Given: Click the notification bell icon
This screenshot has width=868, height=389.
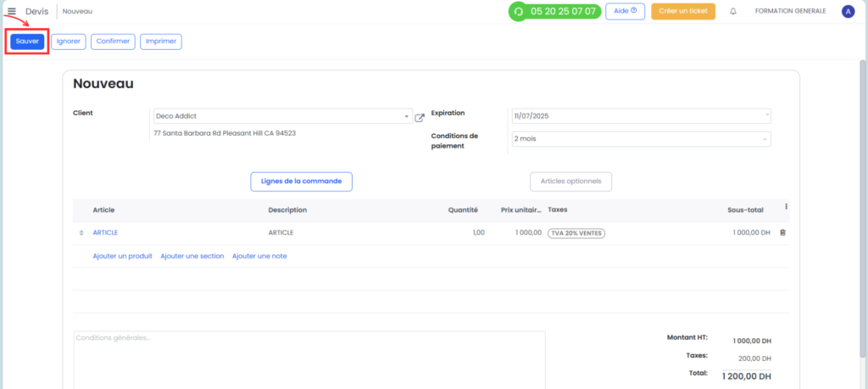Looking at the screenshot, I should pyautogui.click(x=733, y=11).
